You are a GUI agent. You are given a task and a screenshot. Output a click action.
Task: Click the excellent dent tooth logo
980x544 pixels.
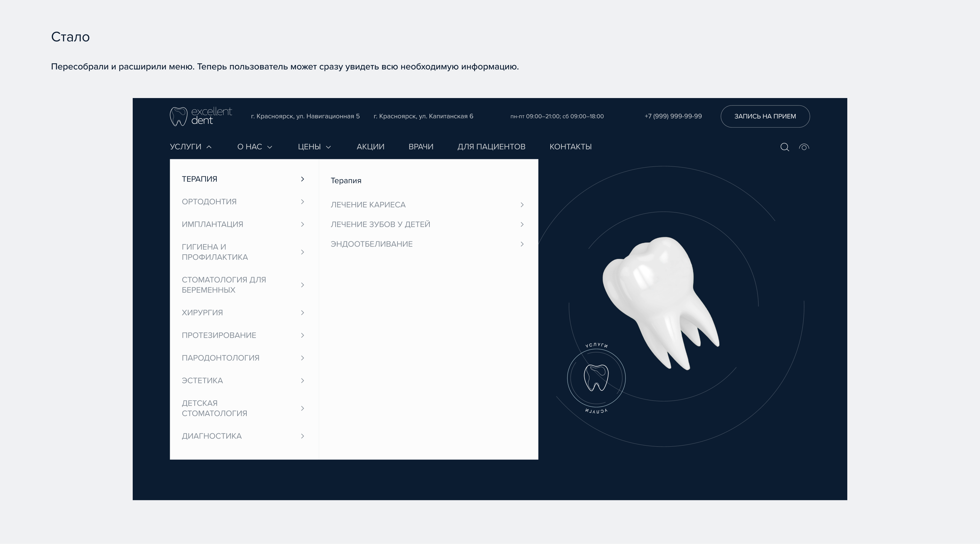point(201,116)
